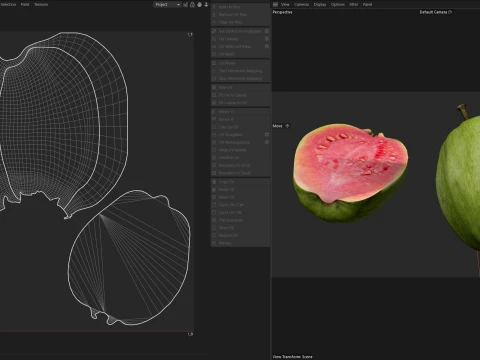Viewport: 480px width, 360px height.
Task: Select the halved guava model in viewport
Action: [x=350, y=173]
